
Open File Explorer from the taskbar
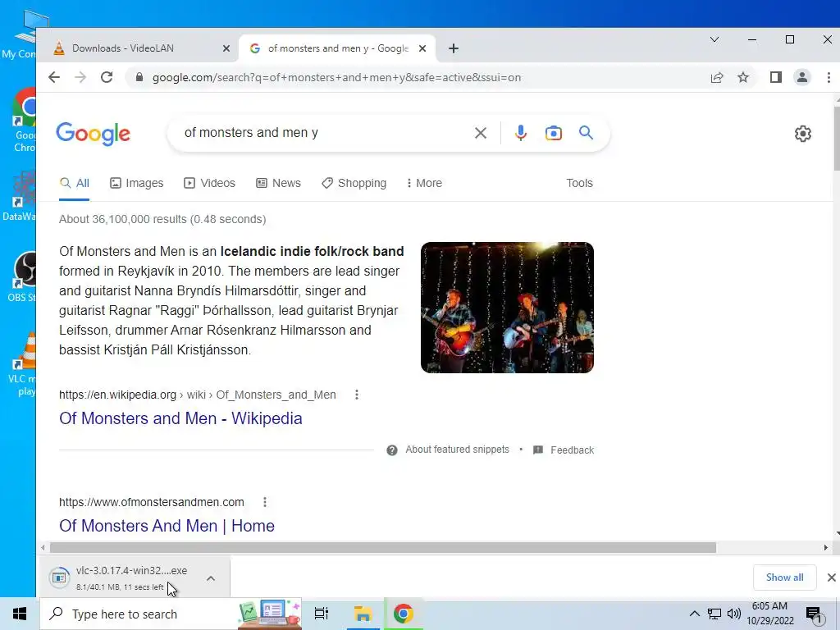point(363,614)
